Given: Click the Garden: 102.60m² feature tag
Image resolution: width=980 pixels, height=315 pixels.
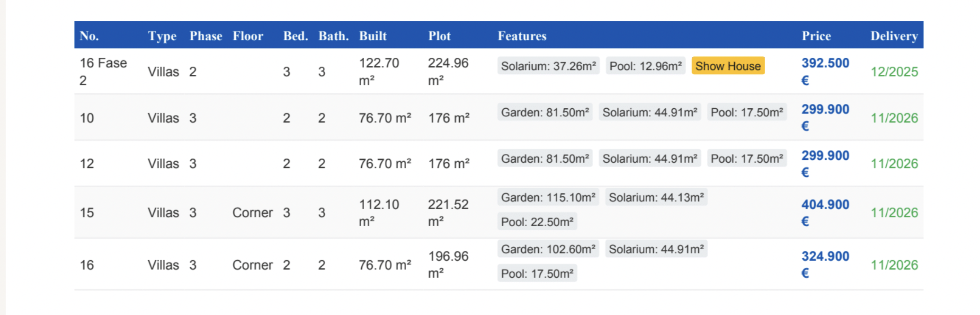Looking at the screenshot, I should coord(548,249).
